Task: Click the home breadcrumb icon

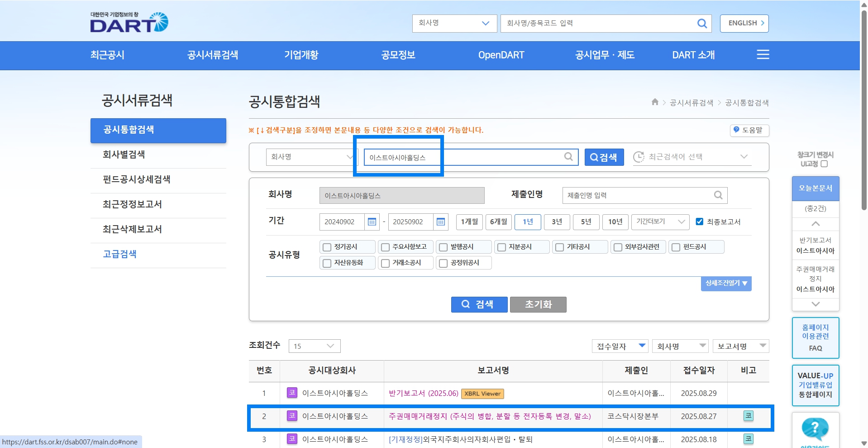Action: 655,102
